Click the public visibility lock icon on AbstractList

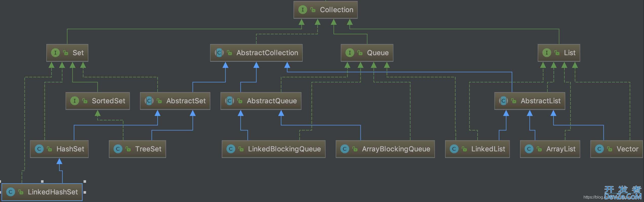[514, 101]
